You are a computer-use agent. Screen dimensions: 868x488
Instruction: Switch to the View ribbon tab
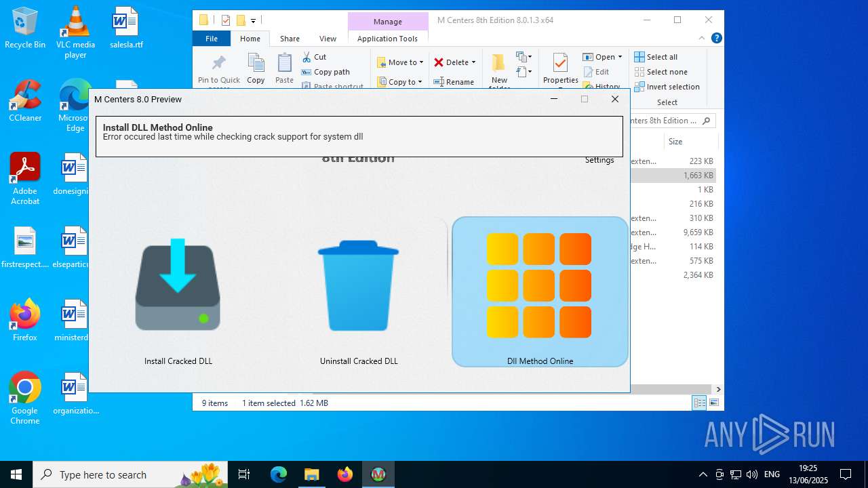[328, 39]
